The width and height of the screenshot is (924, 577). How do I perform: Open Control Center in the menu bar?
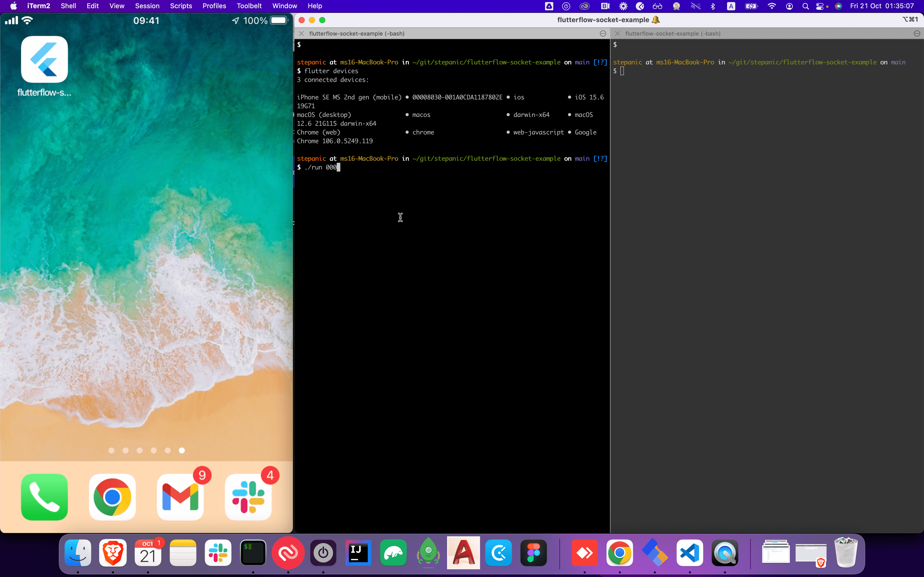click(x=819, y=6)
